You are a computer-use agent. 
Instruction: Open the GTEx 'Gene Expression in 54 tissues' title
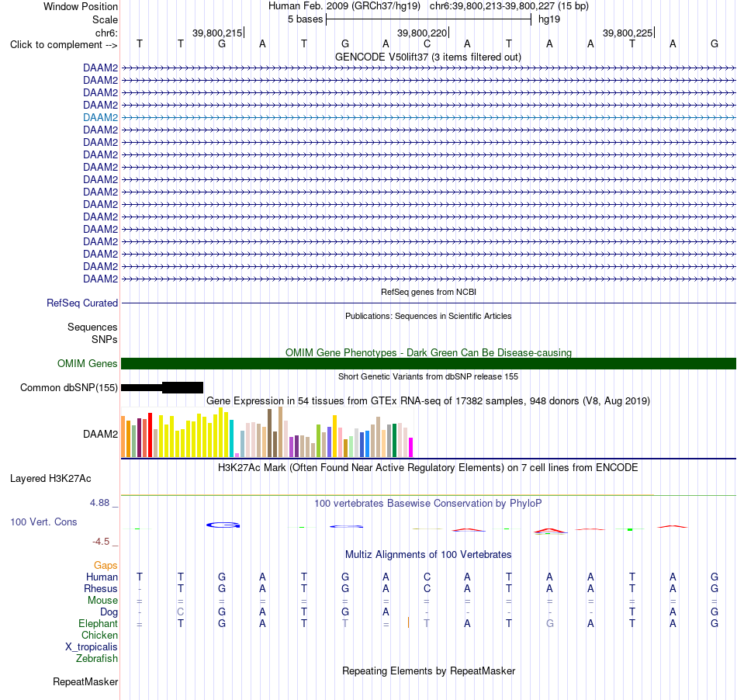[x=428, y=401]
